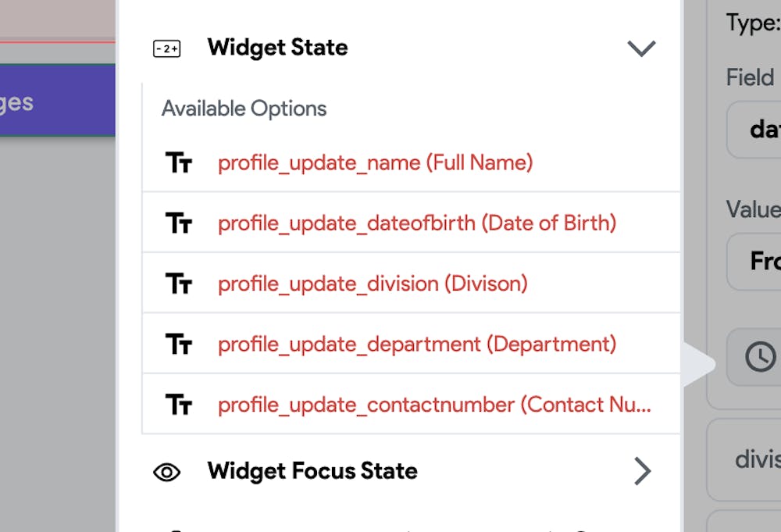The image size is (781, 532).
Task: Click the Tt icon next to profile_update_dateofbirth
Action: pos(179,222)
